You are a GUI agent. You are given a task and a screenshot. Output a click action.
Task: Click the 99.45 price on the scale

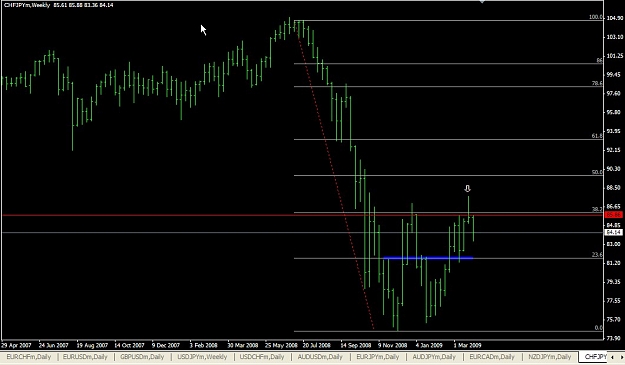pos(614,75)
